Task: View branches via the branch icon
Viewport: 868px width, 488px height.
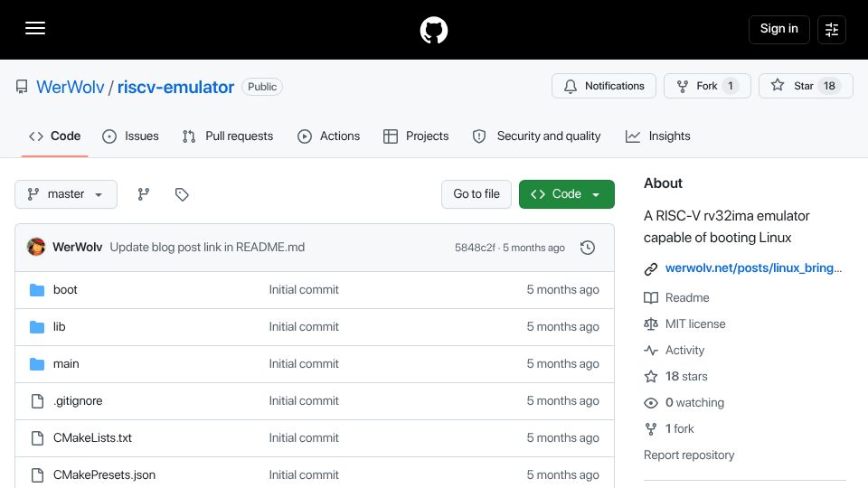Action: [x=144, y=194]
